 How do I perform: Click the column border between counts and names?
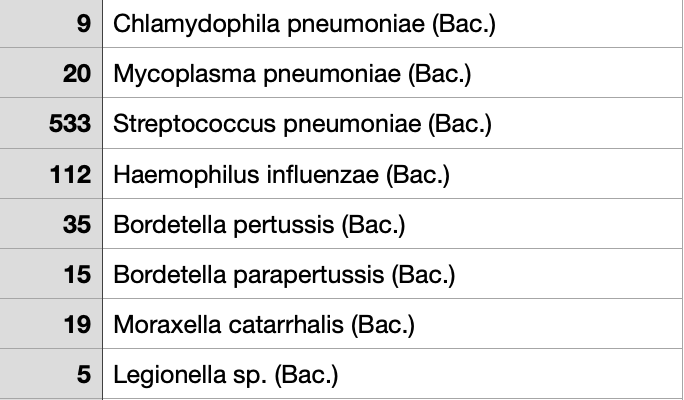[x=102, y=200]
